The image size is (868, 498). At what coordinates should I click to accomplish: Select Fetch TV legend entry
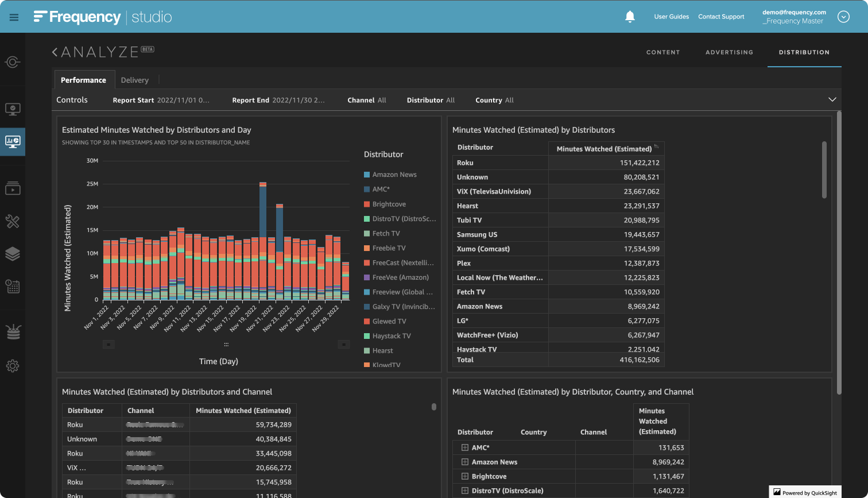(382, 233)
